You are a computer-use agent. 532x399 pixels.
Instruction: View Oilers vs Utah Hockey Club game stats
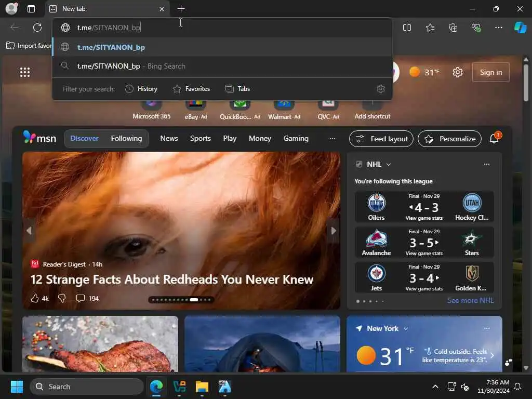pyautogui.click(x=424, y=218)
